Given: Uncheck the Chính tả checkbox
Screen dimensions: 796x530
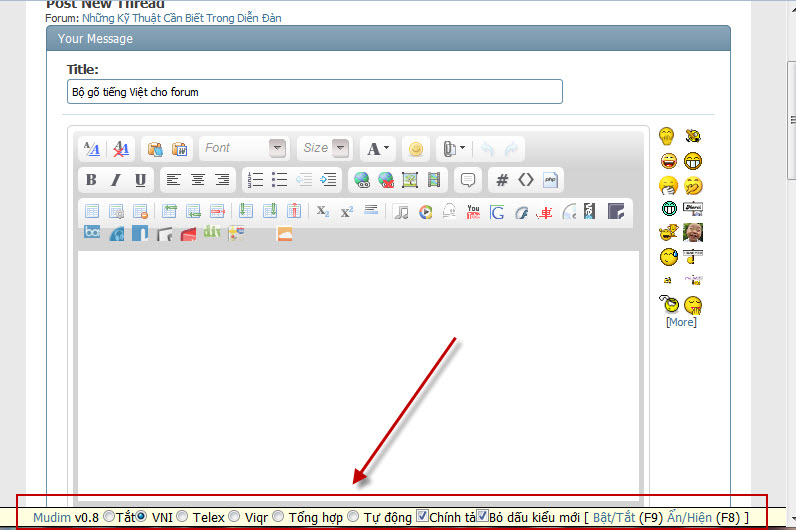Looking at the screenshot, I should 422,516.
